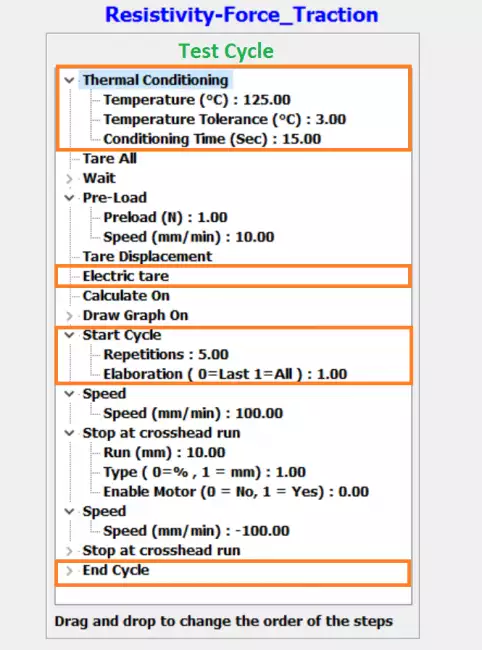Collapse the expanded Stop at crosshead run step
Image resolution: width=482 pixels, height=650 pixels.
click(x=69, y=433)
